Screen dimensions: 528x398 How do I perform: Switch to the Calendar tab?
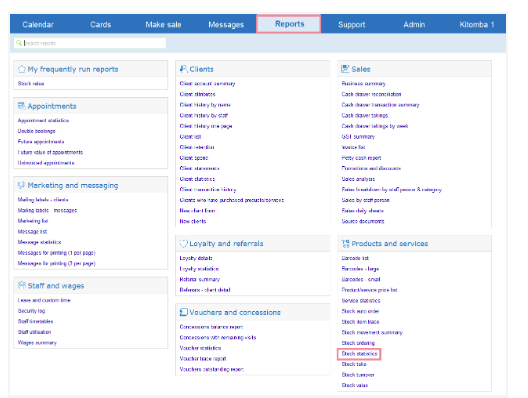pyautogui.click(x=38, y=25)
